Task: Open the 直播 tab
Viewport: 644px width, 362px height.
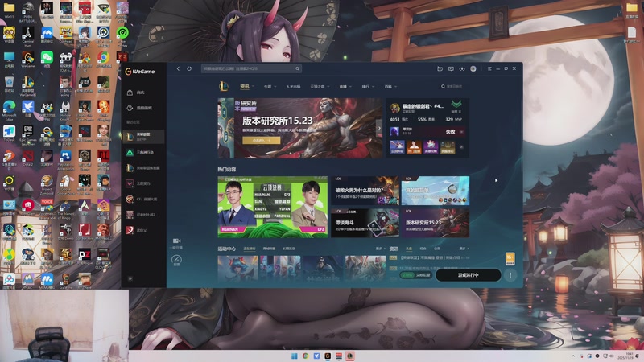Action: 343,87
